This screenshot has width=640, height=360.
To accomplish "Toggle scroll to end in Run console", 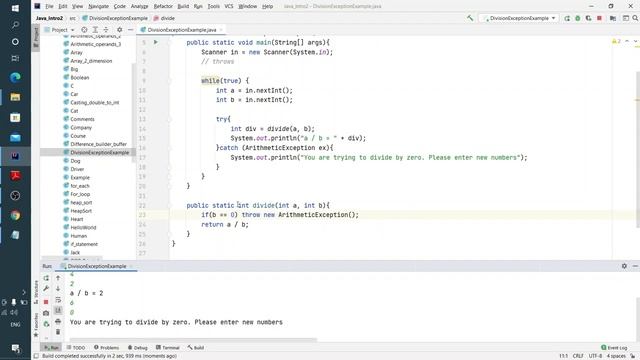I will [58, 311].
